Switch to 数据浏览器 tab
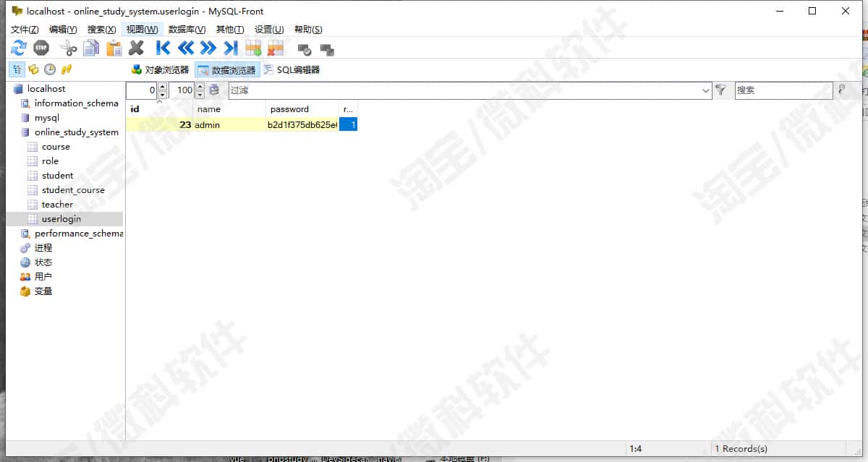The width and height of the screenshot is (868, 462). [x=227, y=70]
